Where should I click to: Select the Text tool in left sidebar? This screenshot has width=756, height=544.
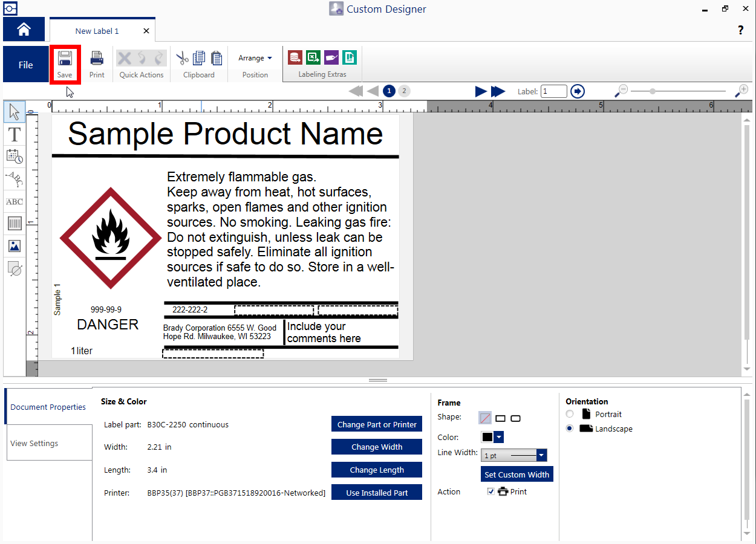point(15,134)
